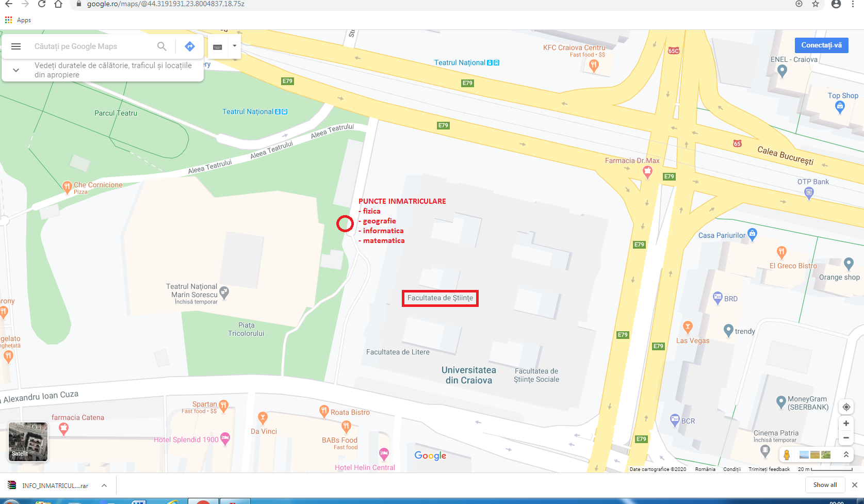Toggle Satelit map view thumbnail

[28, 442]
